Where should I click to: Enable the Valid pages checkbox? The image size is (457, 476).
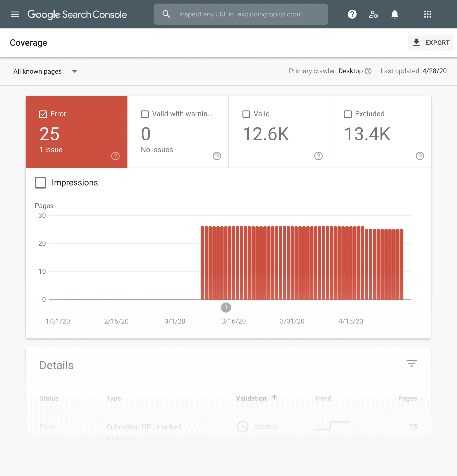[246, 114]
